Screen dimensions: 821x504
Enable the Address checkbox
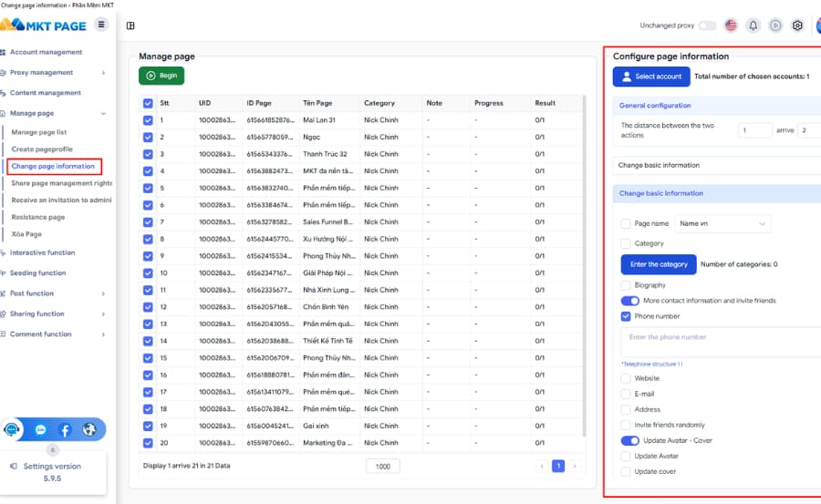pyautogui.click(x=626, y=410)
